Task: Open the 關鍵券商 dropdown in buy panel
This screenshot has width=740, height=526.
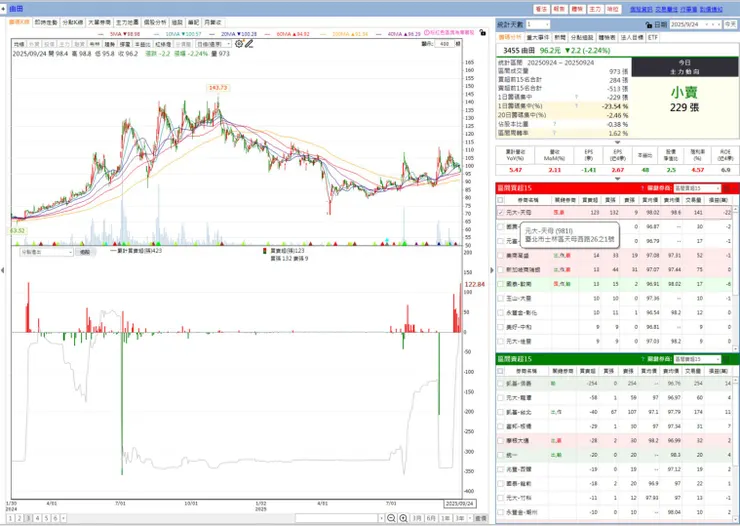Action: point(697,188)
